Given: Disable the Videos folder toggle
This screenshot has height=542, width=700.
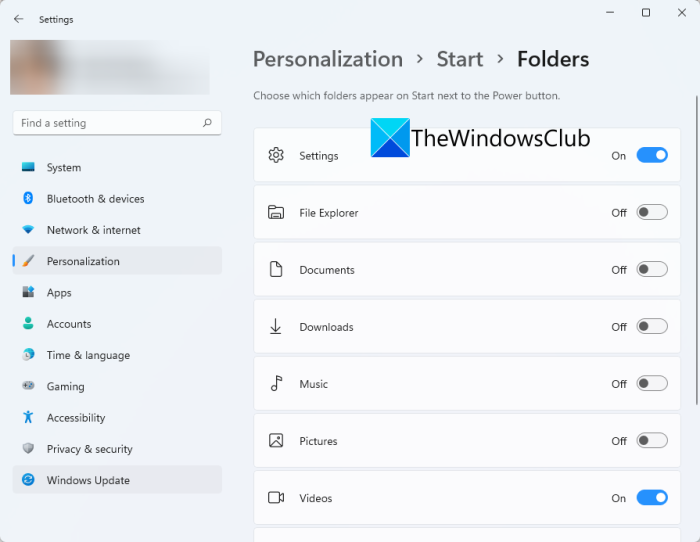Looking at the screenshot, I should [x=651, y=497].
